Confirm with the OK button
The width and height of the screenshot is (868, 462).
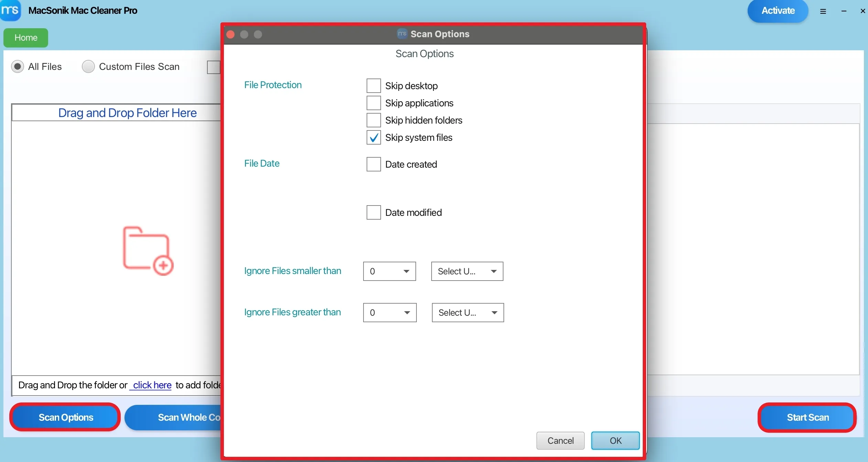[x=616, y=441]
